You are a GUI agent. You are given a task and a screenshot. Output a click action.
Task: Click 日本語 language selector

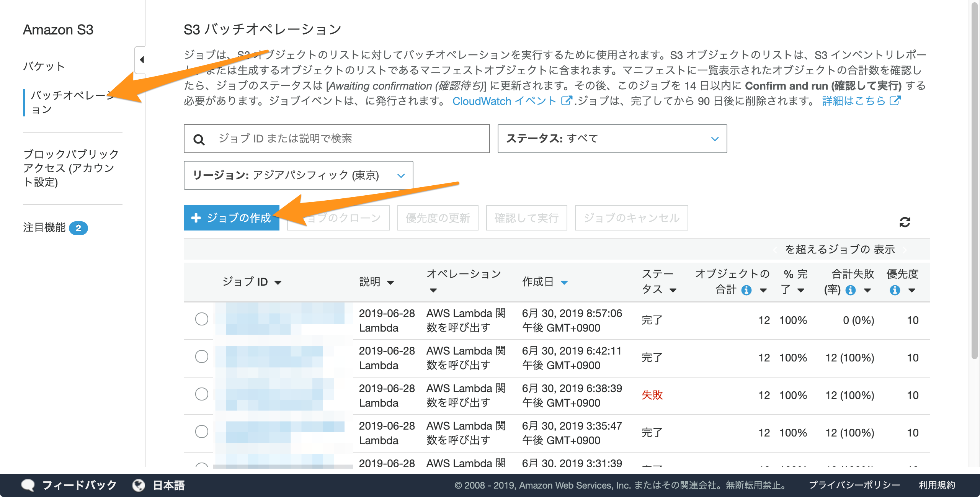click(x=169, y=486)
